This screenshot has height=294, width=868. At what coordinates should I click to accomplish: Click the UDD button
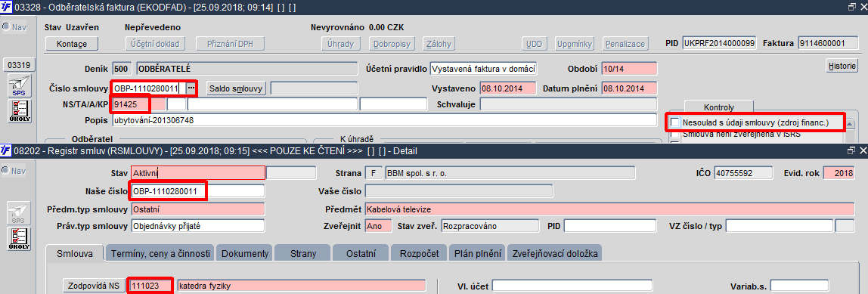point(535,43)
